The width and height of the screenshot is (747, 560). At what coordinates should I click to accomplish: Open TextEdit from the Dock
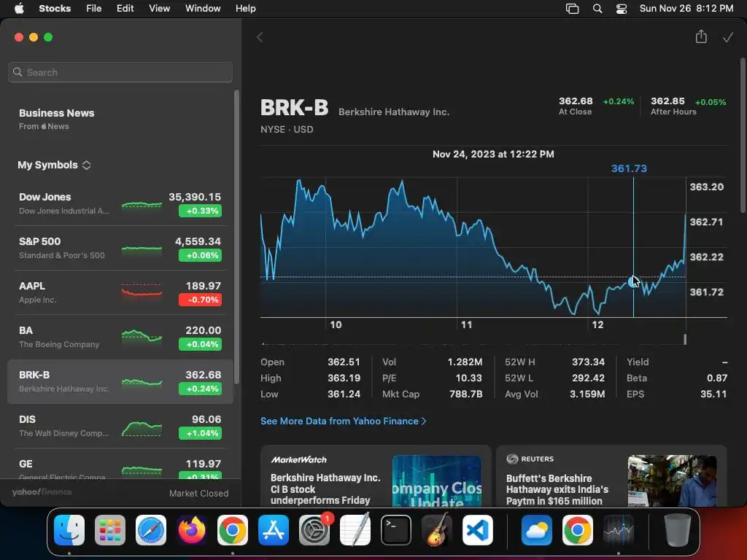pyautogui.click(x=355, y=530)
